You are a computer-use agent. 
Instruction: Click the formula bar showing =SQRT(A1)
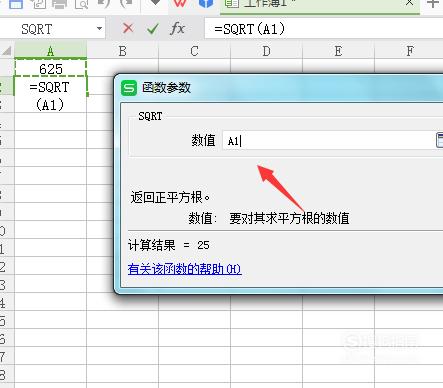point(323,29)
